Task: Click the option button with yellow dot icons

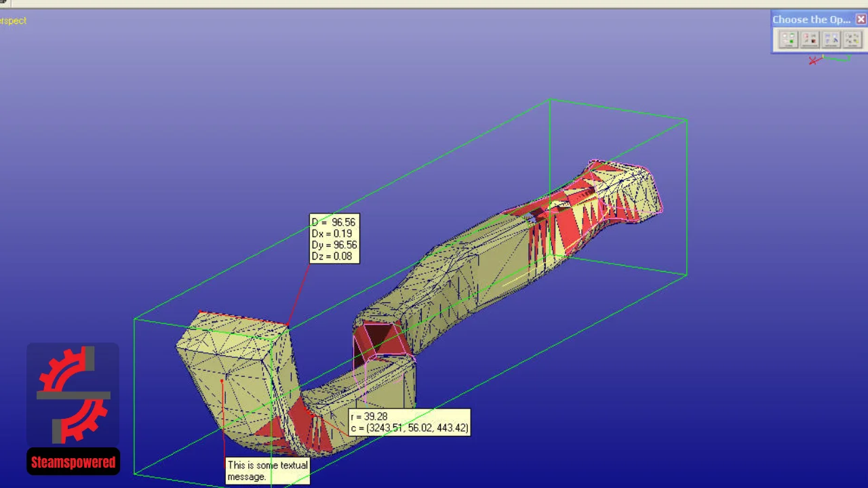Action: click(x=852, y=39)
